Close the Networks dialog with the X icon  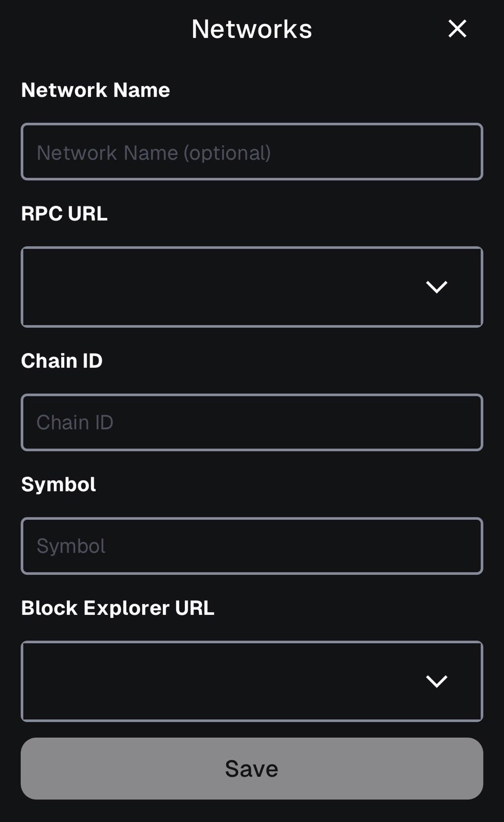456,29
